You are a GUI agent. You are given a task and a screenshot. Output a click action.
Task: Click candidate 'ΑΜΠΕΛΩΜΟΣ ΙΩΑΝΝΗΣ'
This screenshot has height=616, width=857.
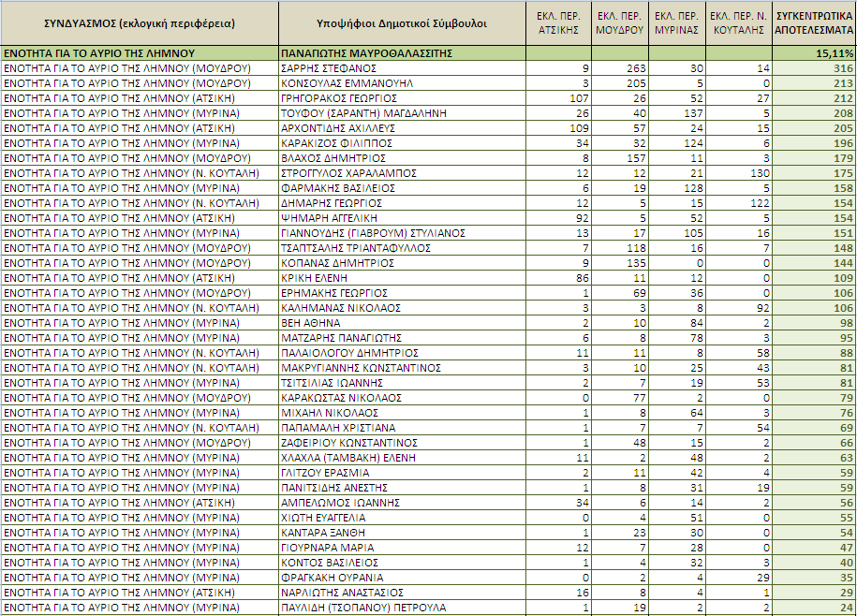pyautogui.click(x=340, y=503)
